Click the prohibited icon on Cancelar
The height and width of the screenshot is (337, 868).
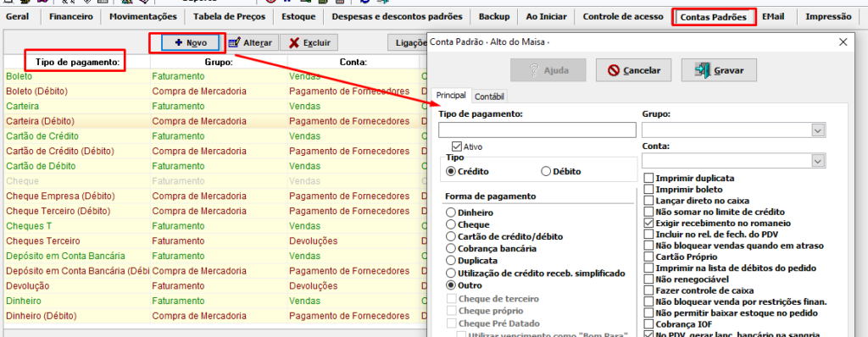[x=614, y=70]
